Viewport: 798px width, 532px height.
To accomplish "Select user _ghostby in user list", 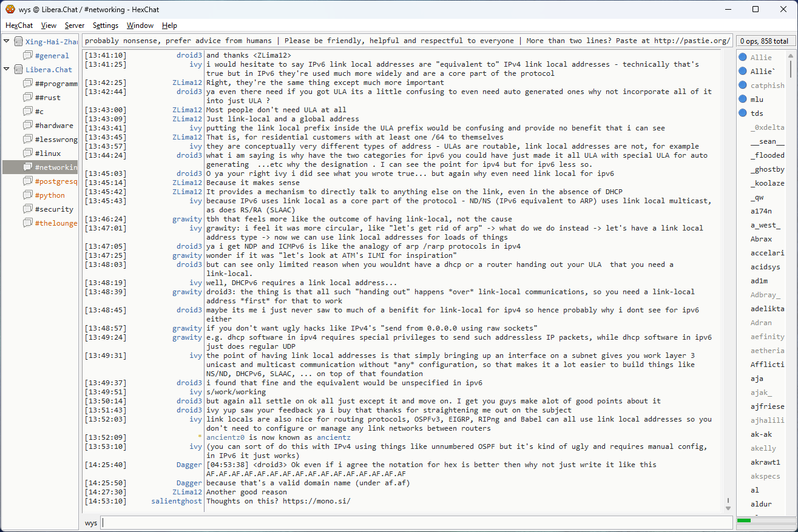I will tap(767, 169).
